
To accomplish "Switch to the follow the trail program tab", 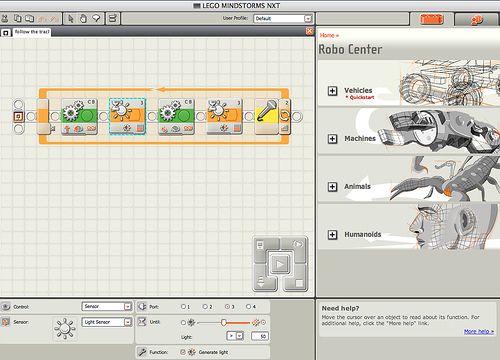I will [x=32, y=32].
